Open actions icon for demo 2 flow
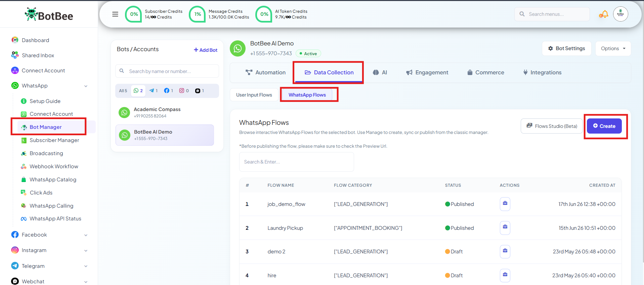644x285 pixels. [x=505, y=252]
